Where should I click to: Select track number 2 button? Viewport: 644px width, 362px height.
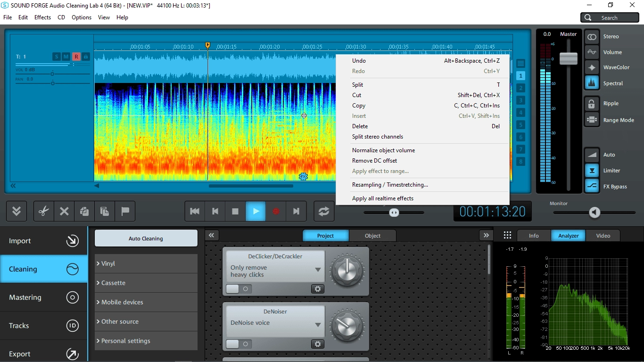click(x=520, y=88)
